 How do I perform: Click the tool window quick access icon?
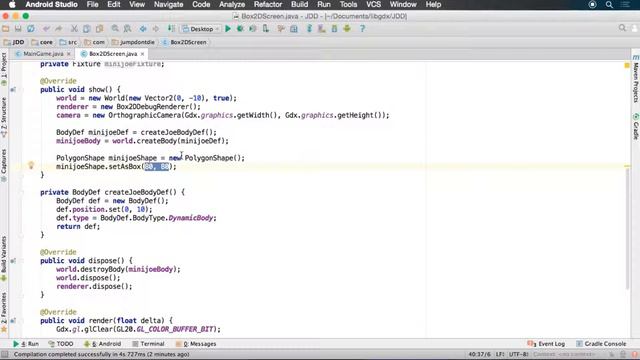click(4, 354)
